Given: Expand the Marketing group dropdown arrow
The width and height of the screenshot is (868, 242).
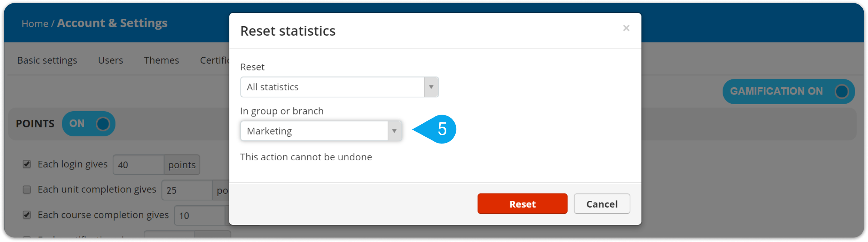Looking at the screenshot, I should (x=394, y=131).
